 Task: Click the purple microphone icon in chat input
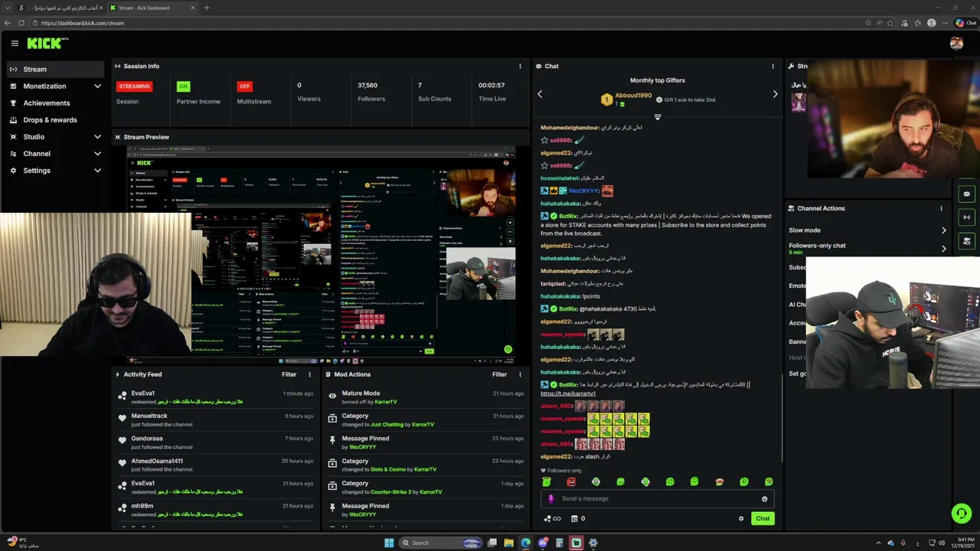pos(550,499)
